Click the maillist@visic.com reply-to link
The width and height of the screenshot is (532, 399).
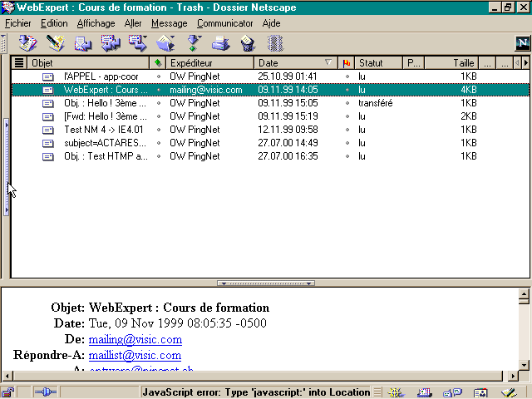click(135, 355)
